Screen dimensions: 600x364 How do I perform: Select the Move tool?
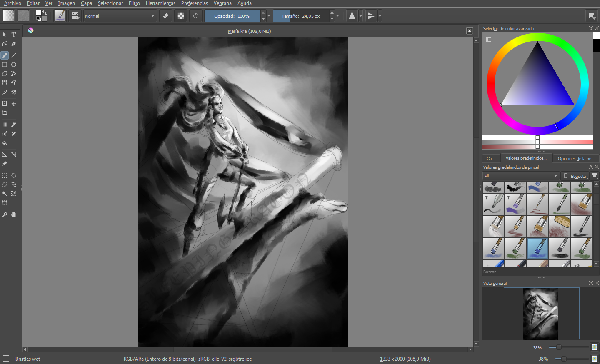coord(14,104)
